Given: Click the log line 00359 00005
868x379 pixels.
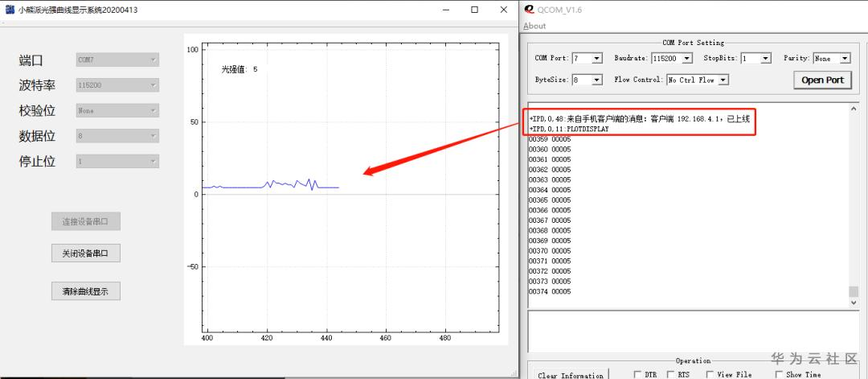Looking at the screenshot, I should point(549,139).
